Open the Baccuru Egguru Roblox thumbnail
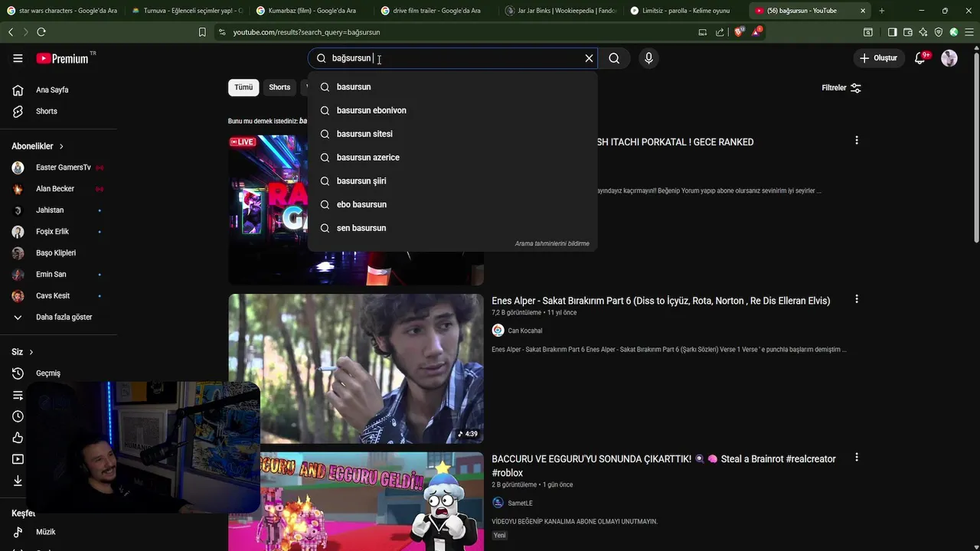The height and width of the screenshot is (551, 980). click(356, 501)
